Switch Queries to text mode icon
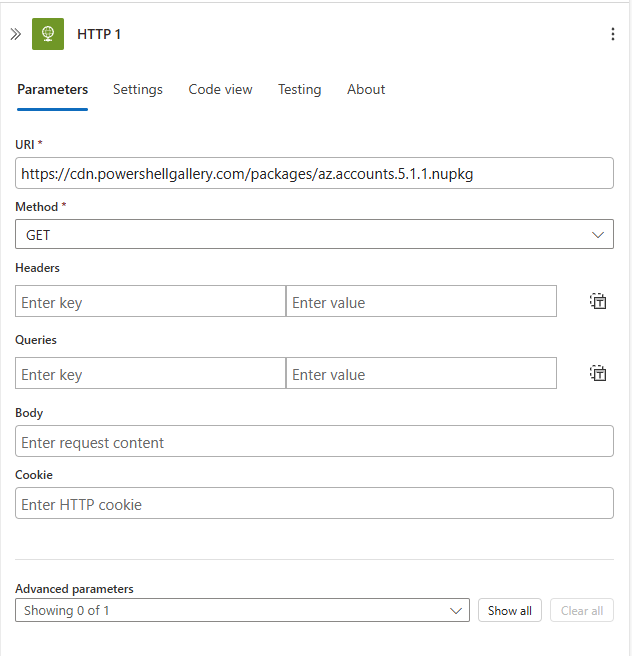Viewport: 632px width, 656px height. click(598, 373)
